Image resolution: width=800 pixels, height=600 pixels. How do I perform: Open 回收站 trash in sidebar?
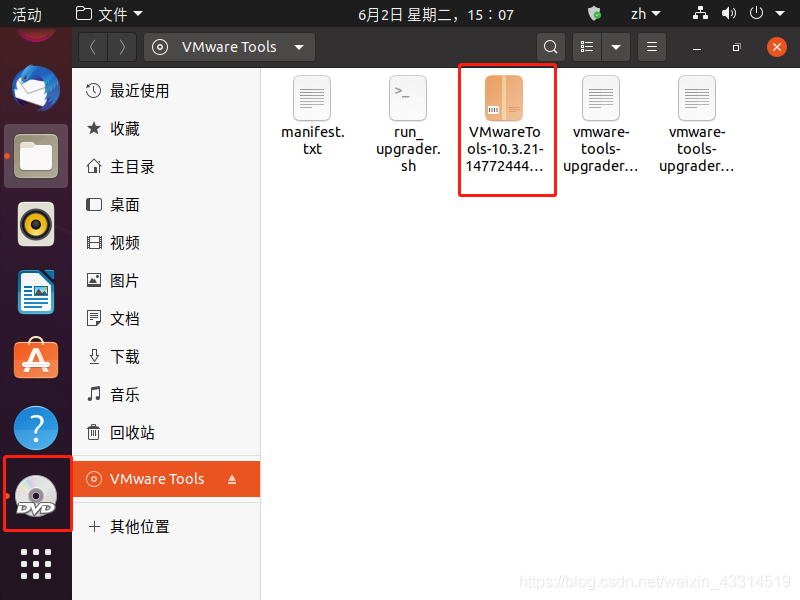[131, 433]
